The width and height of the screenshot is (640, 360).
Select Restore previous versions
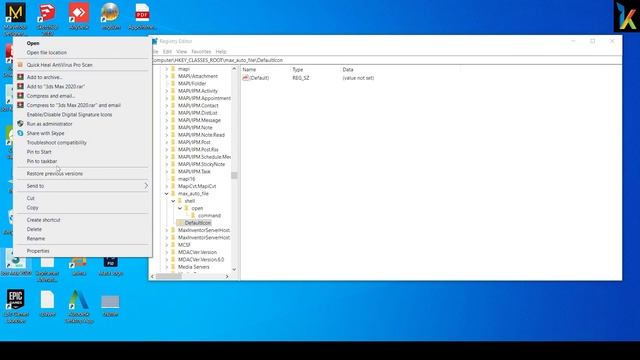click(55, 173)
